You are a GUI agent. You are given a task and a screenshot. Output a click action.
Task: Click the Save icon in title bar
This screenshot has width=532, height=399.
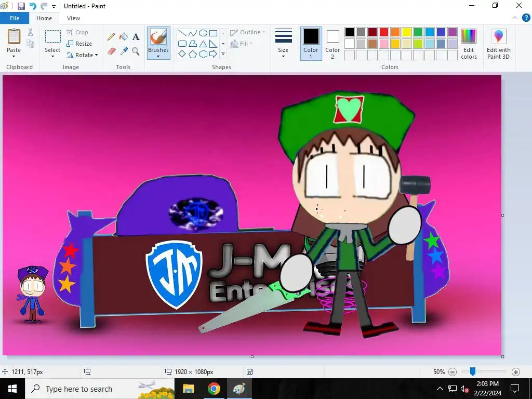point(21,6)
